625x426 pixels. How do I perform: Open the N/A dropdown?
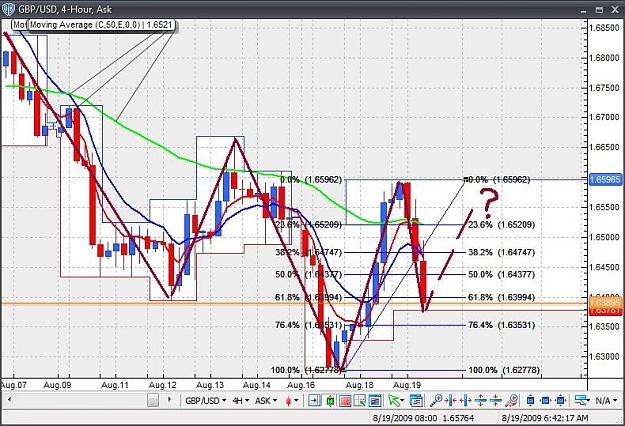point(607,400)
